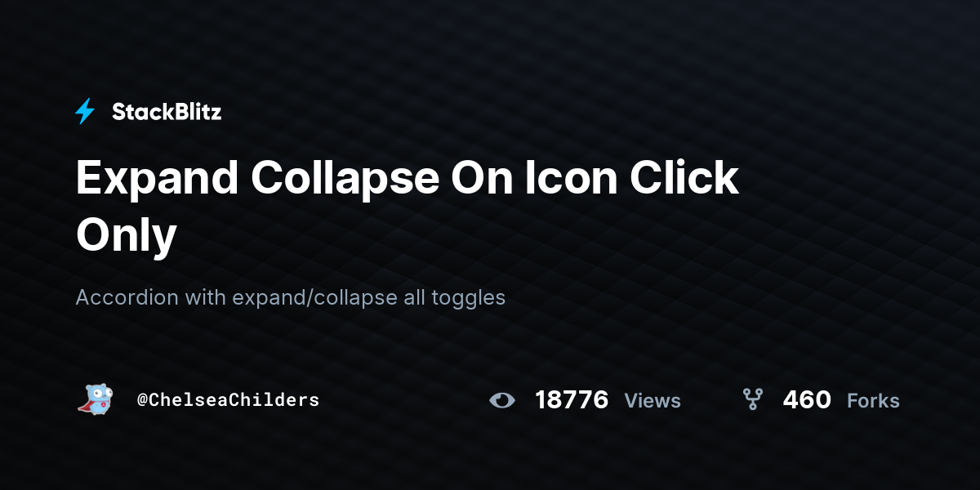Screen dimensions: 980x490
Task: Click the word Expand in the title
Action: coord(157,178)
